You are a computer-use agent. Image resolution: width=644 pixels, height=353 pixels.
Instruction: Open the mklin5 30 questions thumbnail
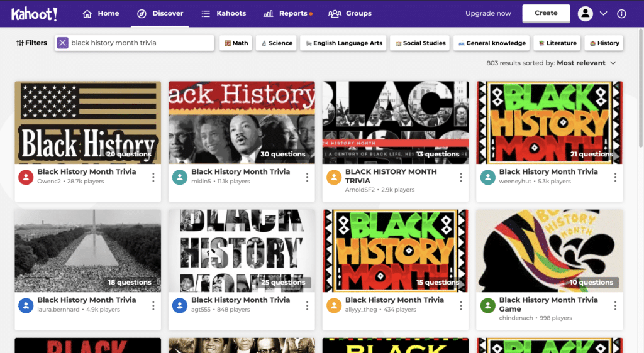click(241, 122)
